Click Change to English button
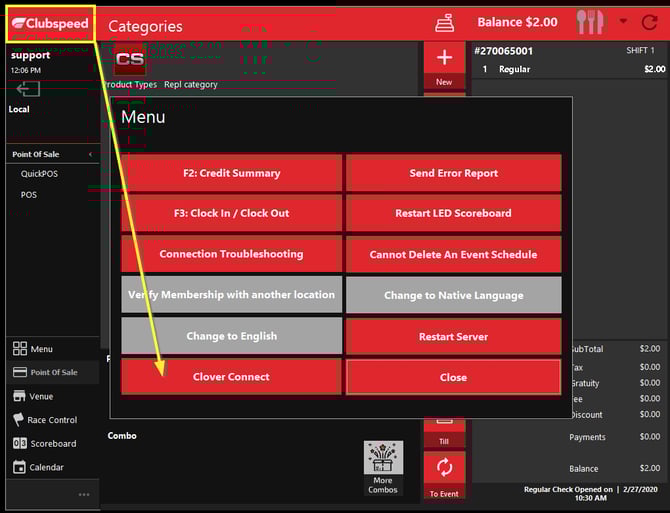Viewport: 670px width, 513px height. pyautogui.click(x=231, y=336)
